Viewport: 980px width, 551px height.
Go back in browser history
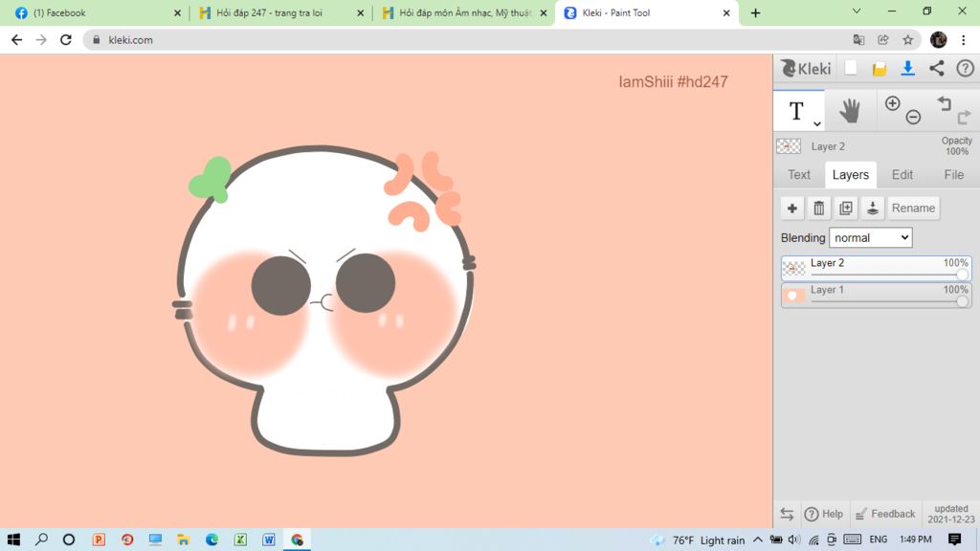[17, 40]
